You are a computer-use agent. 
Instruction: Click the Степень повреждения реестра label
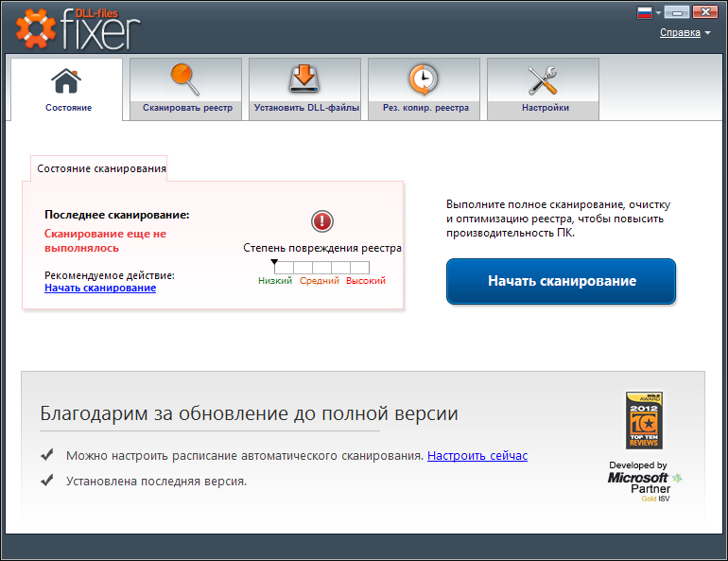(x=322, y=248)
